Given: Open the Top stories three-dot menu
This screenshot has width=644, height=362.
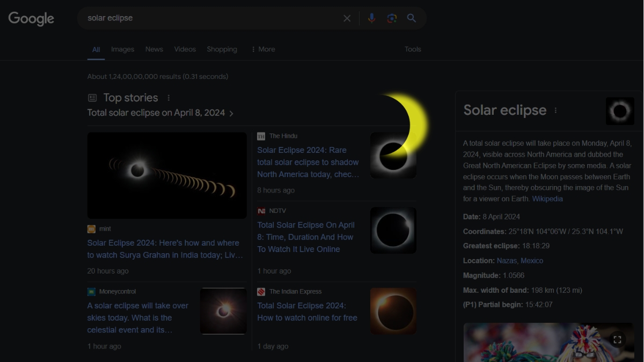Looking at the screenshot, I should 169,97.
